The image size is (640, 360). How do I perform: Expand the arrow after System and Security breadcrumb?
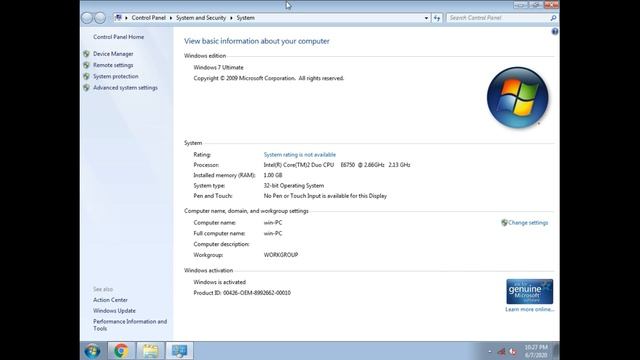pyautogui.click(x=231, y=18)
